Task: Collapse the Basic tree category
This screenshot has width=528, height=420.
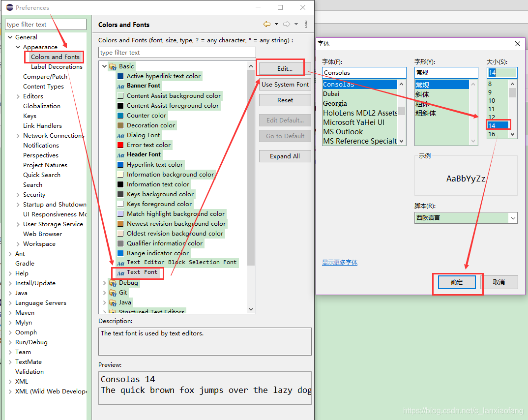Action: 104,66
